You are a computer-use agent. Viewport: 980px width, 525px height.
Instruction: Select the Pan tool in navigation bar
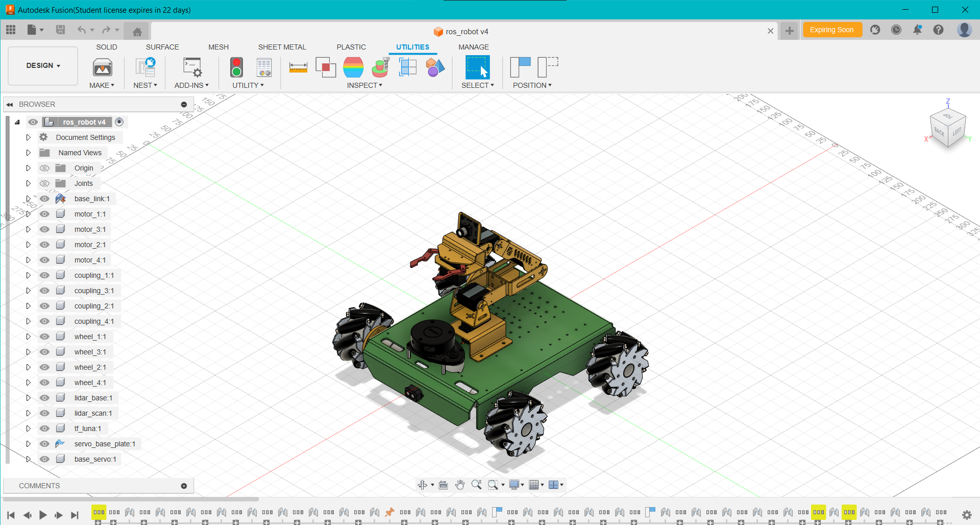tap(460, 485)
